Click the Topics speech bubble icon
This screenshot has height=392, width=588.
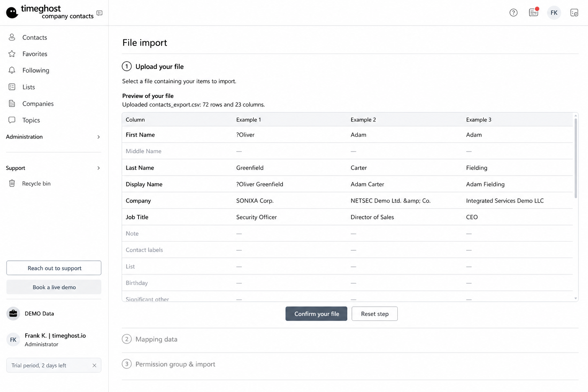tap(12, 120)
